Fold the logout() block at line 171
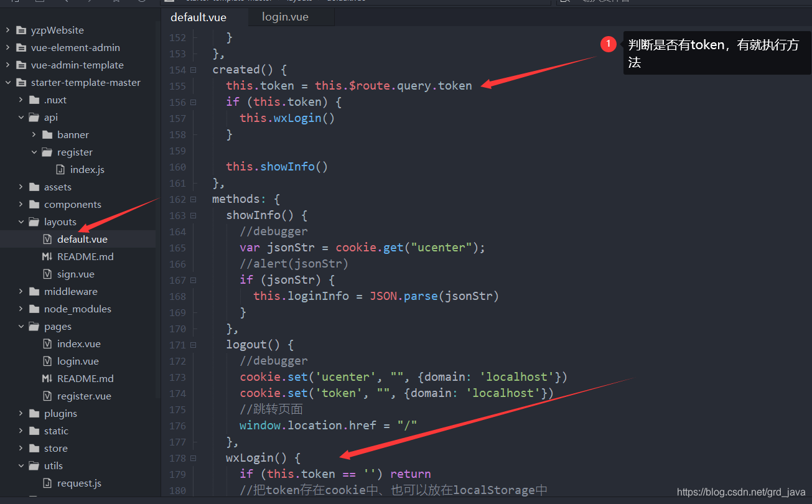812x504 pixels. coord(194,345)
